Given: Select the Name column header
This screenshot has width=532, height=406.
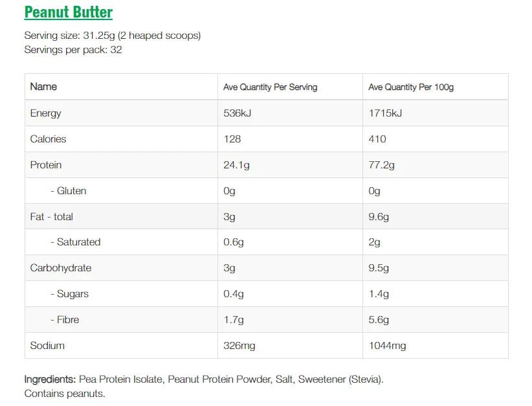Looking at the screenshot, I should click(x=43, y=87).
